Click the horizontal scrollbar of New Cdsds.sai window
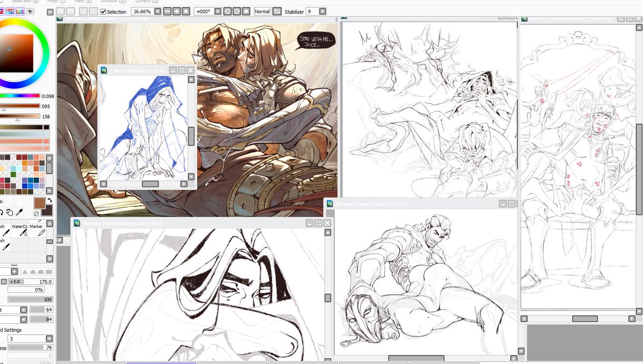Viewport: 643px width, 364px height. 152,184
